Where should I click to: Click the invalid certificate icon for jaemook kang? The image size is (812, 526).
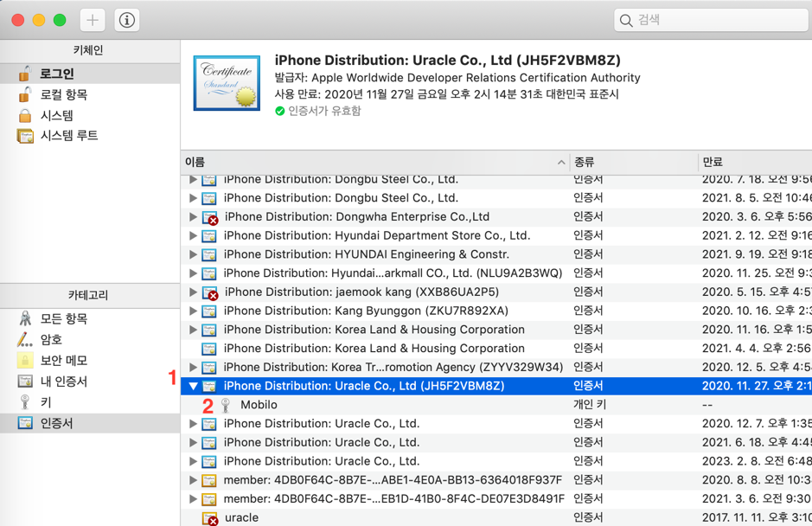[x=210, y=292]
